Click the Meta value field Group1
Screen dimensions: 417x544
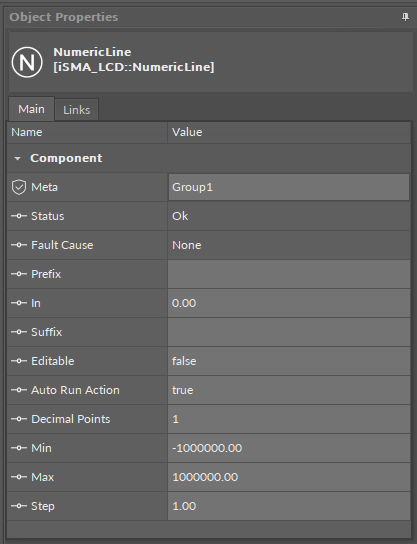tap(289, 187)
